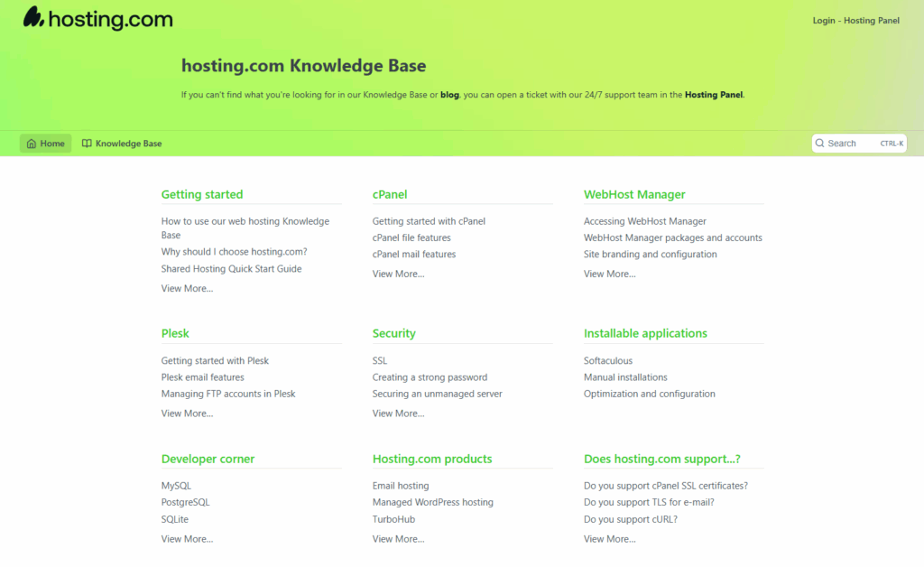Open the SSL article link
924x567 pixels.
coord(380,361)
